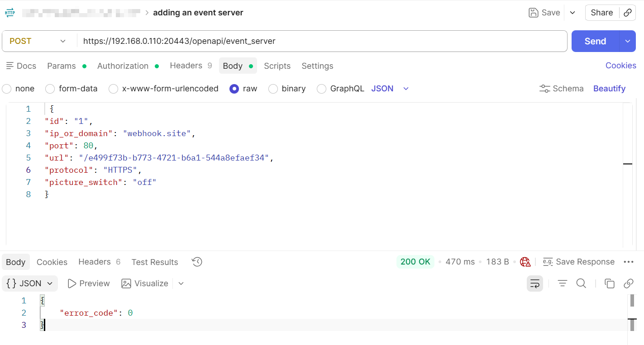Toggle word wrap in response

pos(535,284)
